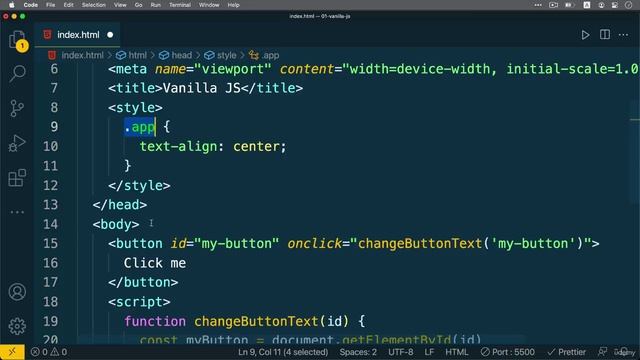Image resolution: width=640 pixels, height=360 pixels.
Task: Open the View menu
Action: pos(120,5)
